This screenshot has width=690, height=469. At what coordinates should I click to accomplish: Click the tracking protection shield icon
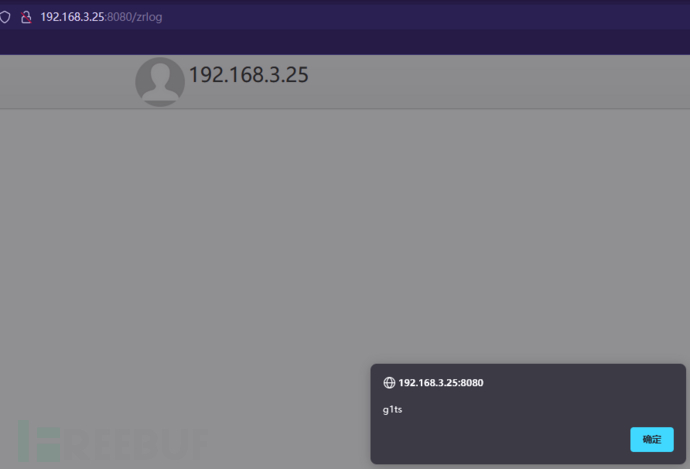pos(5,17)
